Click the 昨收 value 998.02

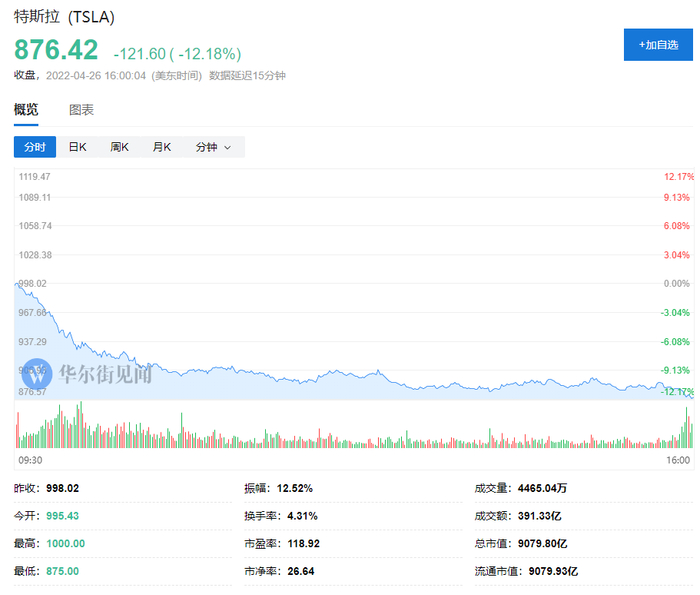coord(62,488)
